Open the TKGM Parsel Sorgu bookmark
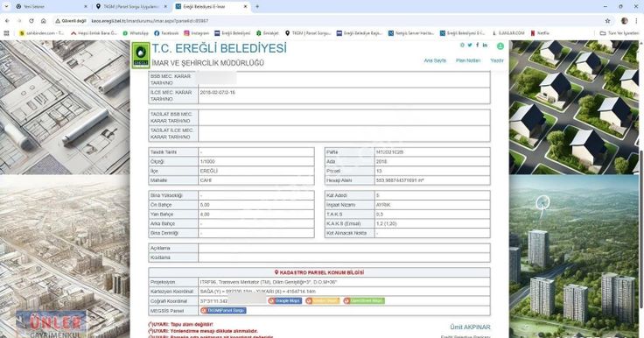Screen dimensions: 644x338 (308, 33)
